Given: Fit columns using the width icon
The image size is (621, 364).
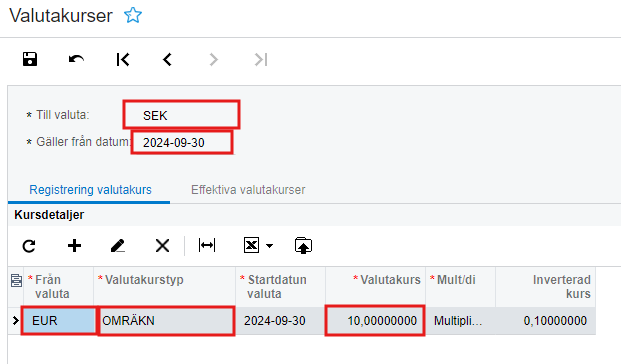Looking at the screenshot, I should [207, 245].
